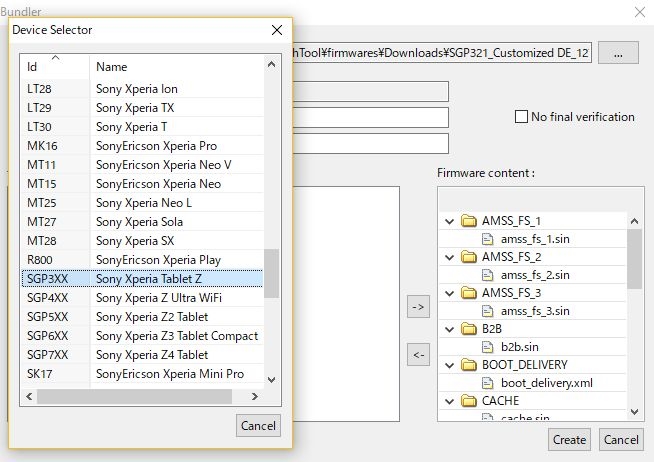Click the amss_fs_2.sin file icon
Screen dimensions: 654x462
tap(488, 275)
